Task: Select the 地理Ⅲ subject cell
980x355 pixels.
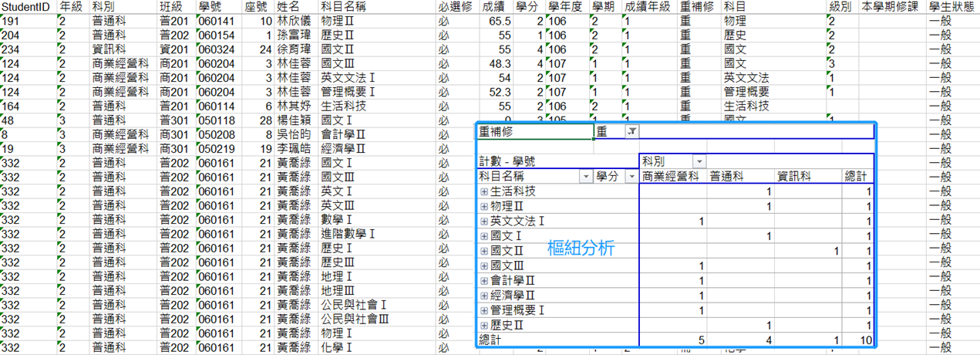Action: [376, 290]
